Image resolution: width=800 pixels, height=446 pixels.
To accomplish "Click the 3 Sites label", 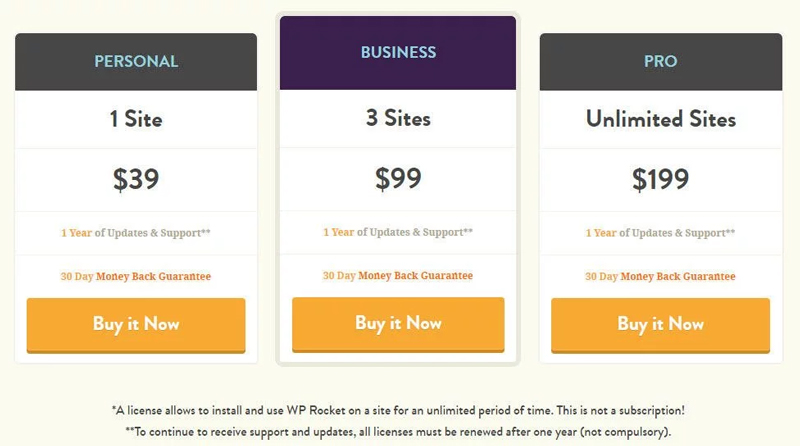I will click(398, 118).
